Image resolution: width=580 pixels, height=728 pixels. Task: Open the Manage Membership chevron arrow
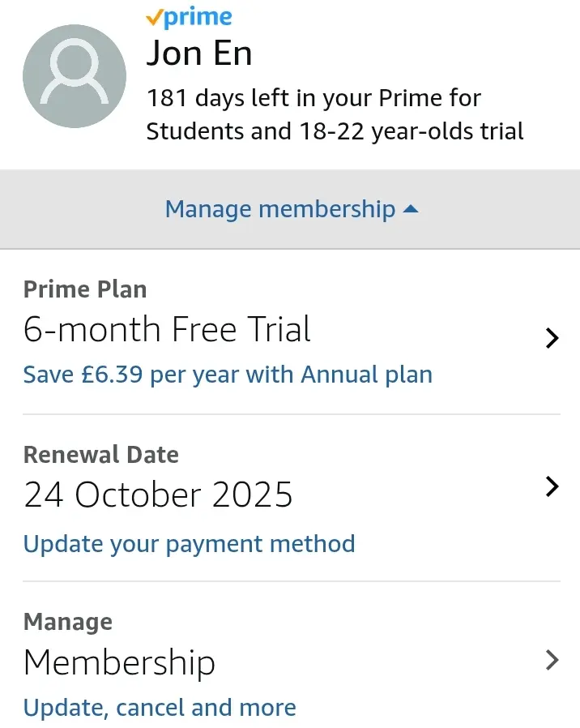[x=552, y=660]
